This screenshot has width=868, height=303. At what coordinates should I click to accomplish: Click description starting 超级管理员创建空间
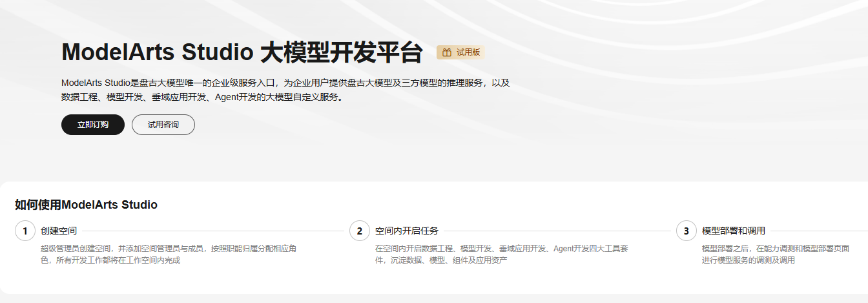pos(169,255)
